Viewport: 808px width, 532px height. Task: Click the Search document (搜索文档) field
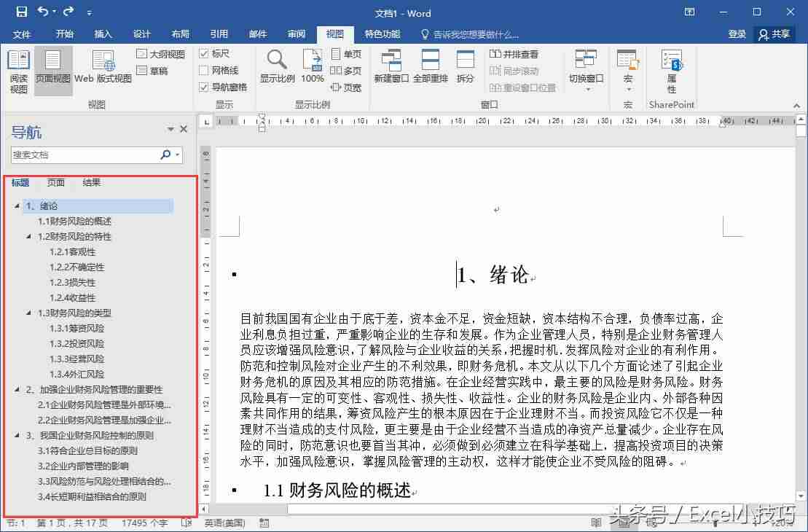(85, 154)
